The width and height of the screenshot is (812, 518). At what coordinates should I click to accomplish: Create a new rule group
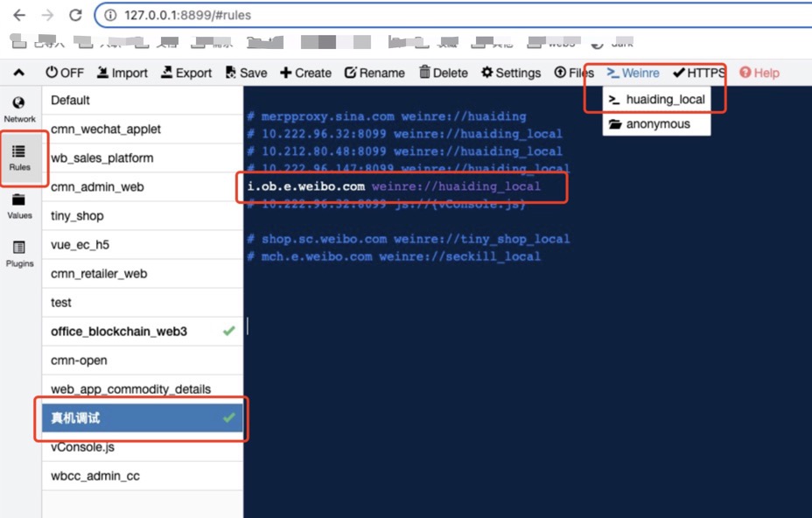tap(305, 73)
